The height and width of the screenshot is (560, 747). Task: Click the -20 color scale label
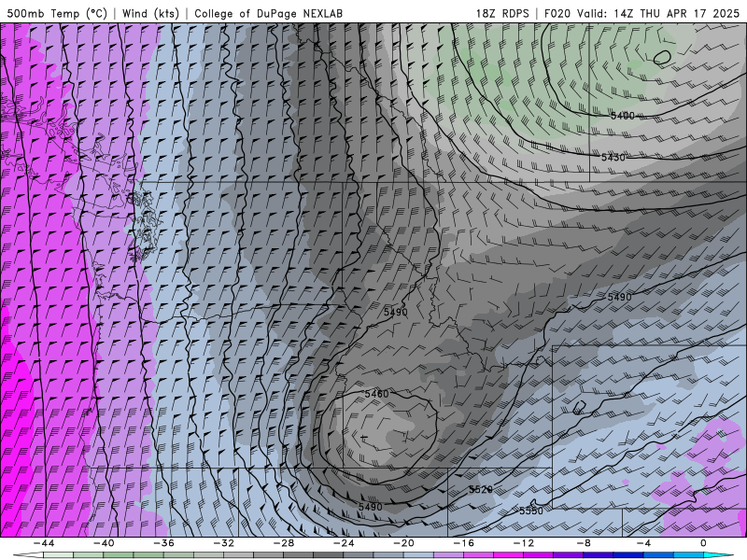pos(404,543)
